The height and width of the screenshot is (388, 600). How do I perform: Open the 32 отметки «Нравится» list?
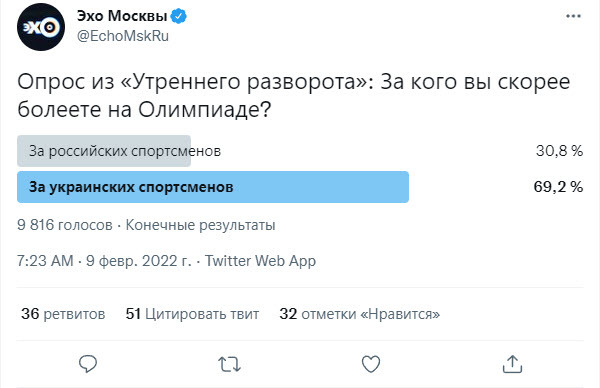[360, 314]
